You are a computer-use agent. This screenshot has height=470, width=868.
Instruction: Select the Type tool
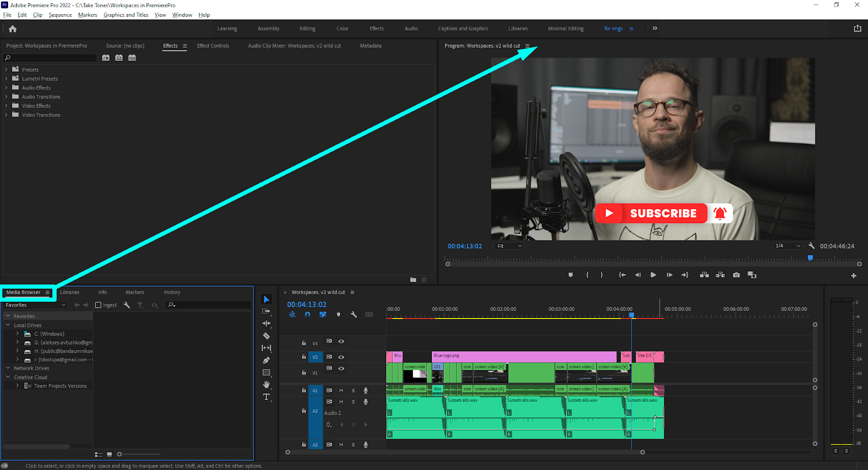click(x=266, y=397)
